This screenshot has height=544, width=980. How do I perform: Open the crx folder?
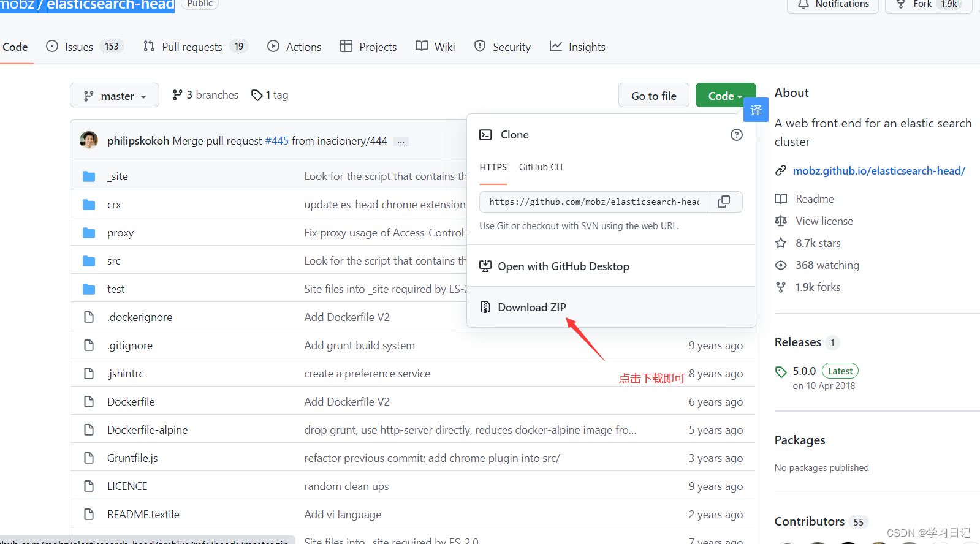tap(114, 205)
